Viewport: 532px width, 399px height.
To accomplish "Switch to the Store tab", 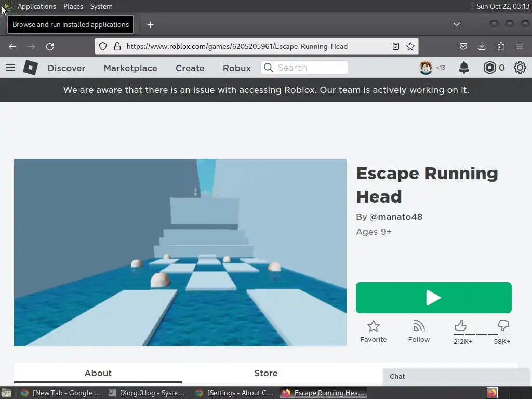I will click(x=266, y=373).
